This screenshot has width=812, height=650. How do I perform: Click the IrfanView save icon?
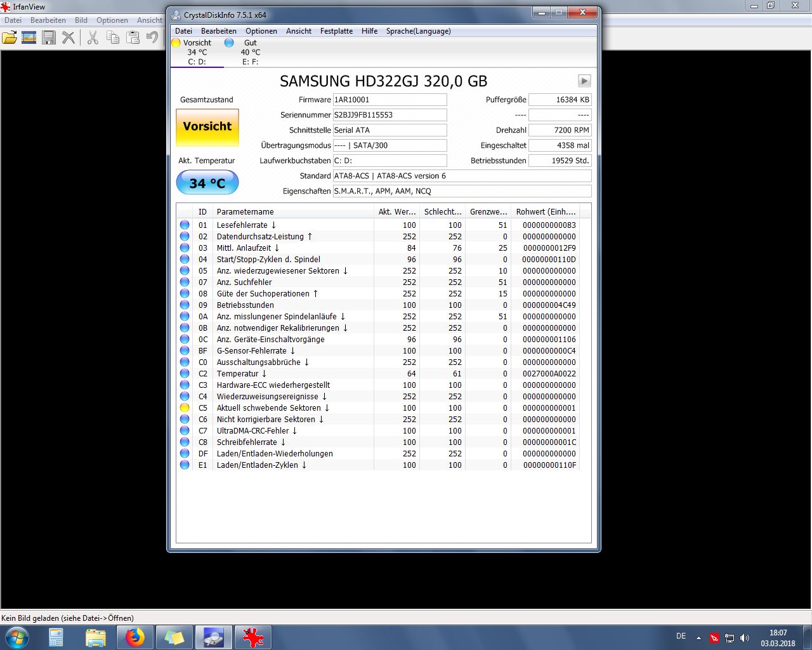(49, 38)
